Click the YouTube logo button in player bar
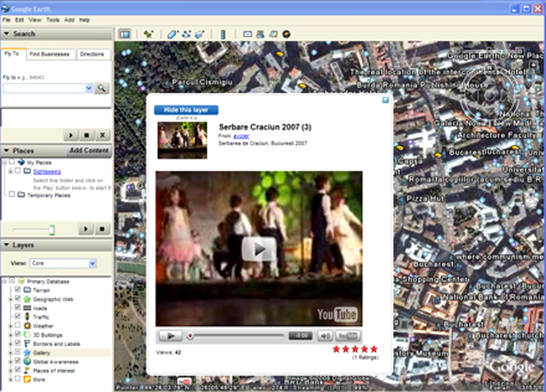 pos(347,336)
